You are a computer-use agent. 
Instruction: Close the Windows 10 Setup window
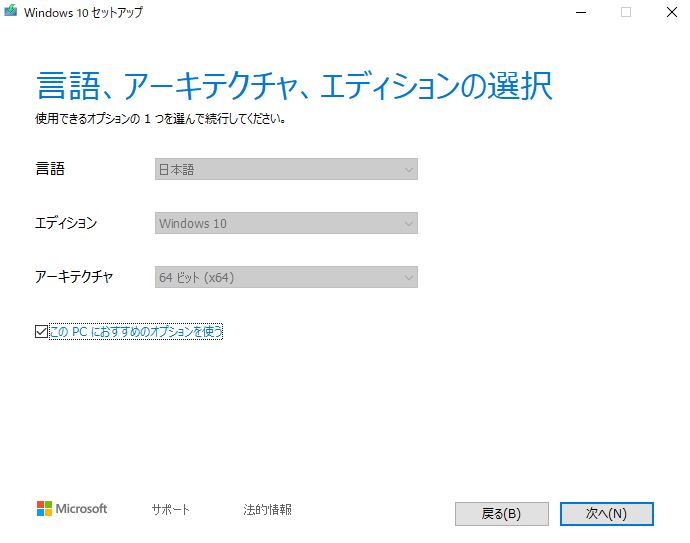(x=670, y=13)
